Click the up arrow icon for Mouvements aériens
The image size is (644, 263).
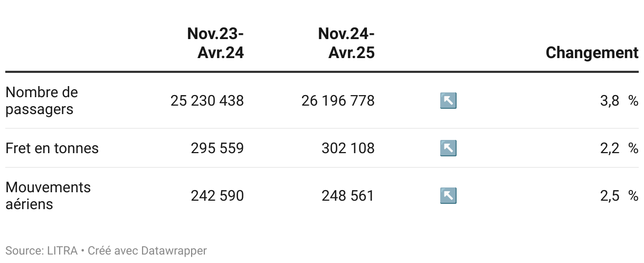click(448, 196)
